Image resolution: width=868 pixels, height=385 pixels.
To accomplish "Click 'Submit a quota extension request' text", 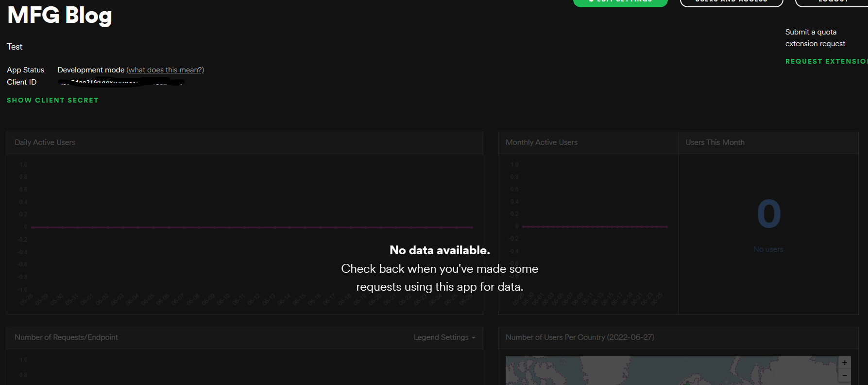I will (815, 38).
